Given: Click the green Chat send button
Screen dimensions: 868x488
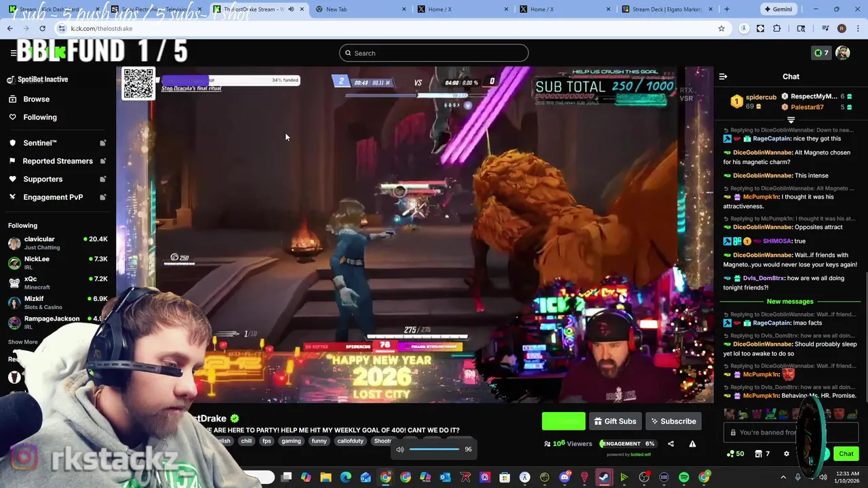Looking at the screenshot, I should tap(846, 453).
